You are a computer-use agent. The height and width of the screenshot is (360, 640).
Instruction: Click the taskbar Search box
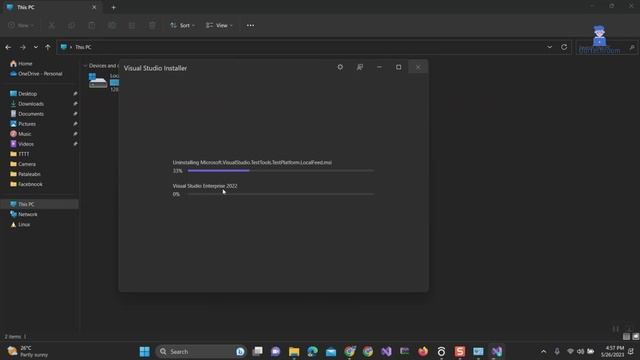[201, 351]
